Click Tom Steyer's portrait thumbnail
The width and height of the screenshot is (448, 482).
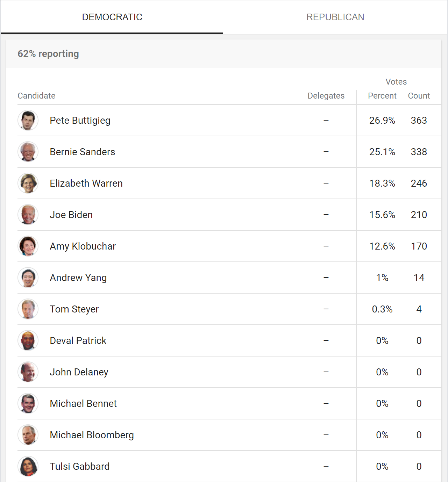pyautogui.click(x=28, y=309)
